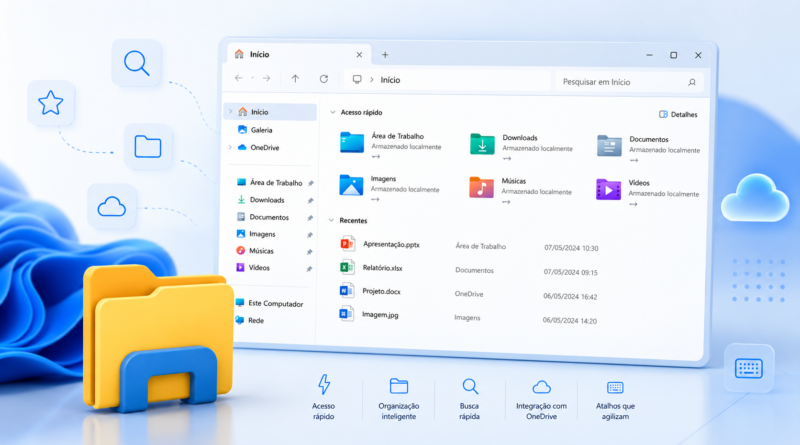Click the Back arrow navigation button
The height and width of the screenshot is (445, 800).
click(239, 78)
